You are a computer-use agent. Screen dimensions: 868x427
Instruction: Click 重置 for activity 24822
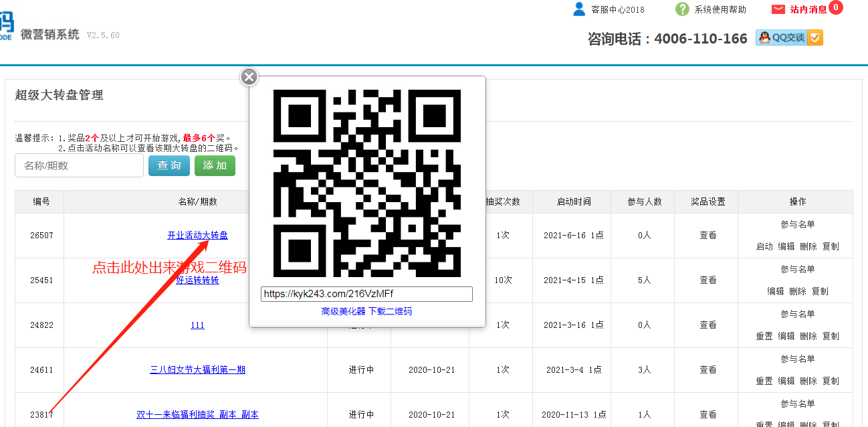point(764,336)
